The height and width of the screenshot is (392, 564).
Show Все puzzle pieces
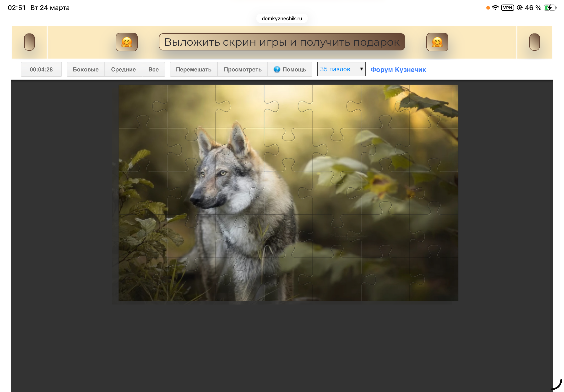153,70
